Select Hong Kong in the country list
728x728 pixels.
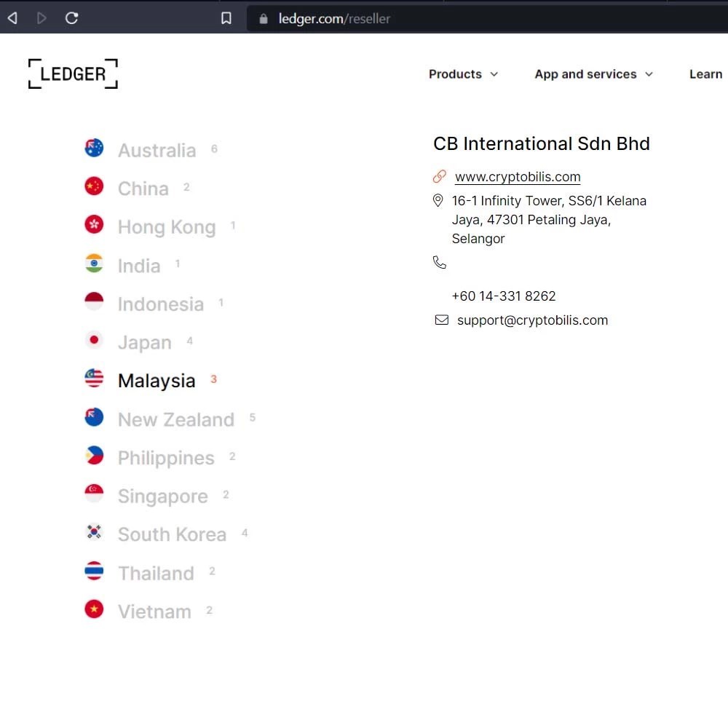click(x=167, y=227)
